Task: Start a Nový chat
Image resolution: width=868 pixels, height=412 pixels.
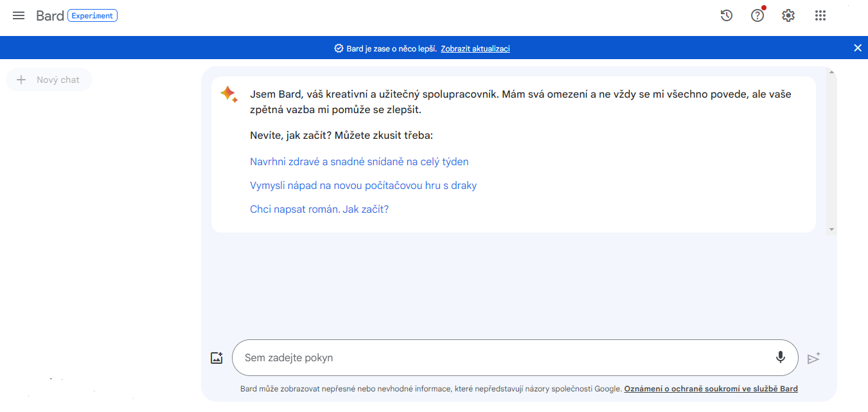Action: coord(49,80)
